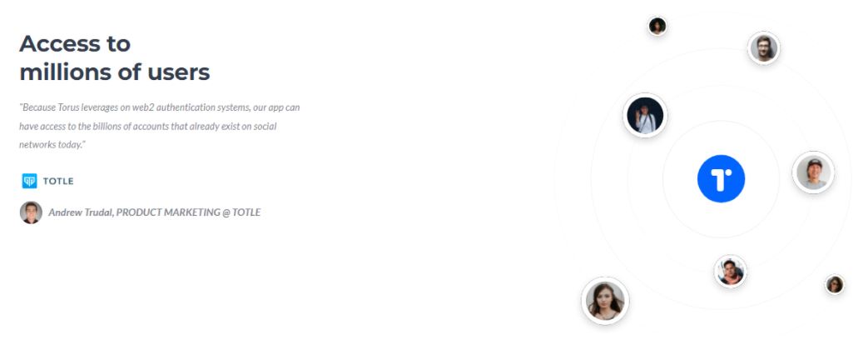Click the TOTLE brand name text

coord(58,182)
